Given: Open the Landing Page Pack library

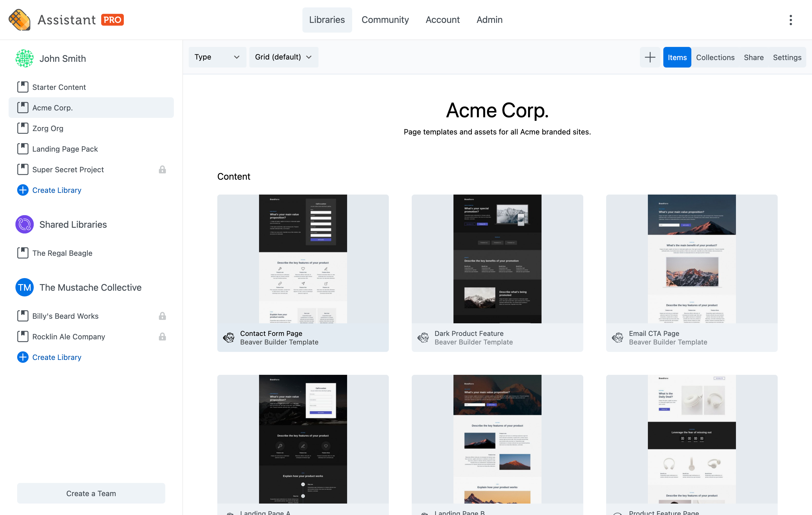Looking at the screenshot, I should click(91, 149).
